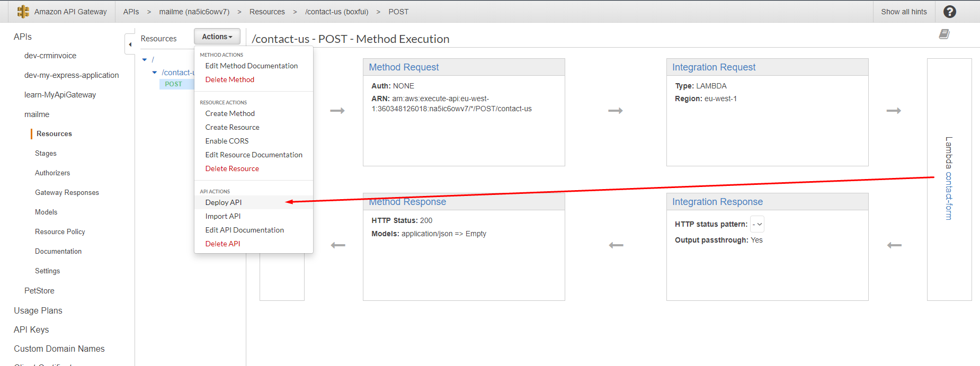
Task: Open the APIs section in the sidebar
Action: coord(23,37)
